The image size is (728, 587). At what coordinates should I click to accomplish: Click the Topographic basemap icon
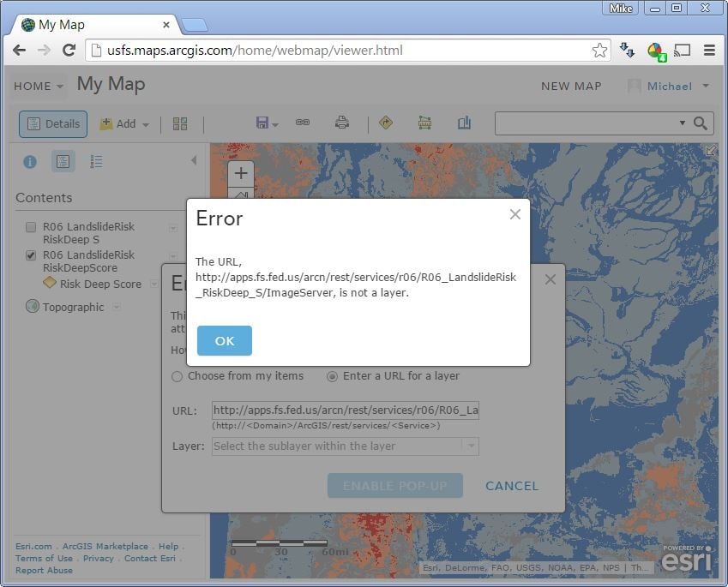point(33,306)
